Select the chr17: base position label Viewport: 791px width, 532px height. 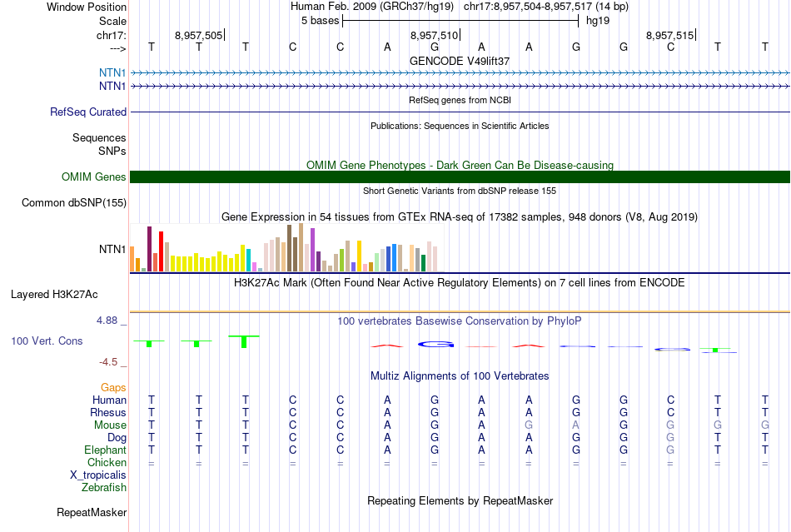point(111,35)
